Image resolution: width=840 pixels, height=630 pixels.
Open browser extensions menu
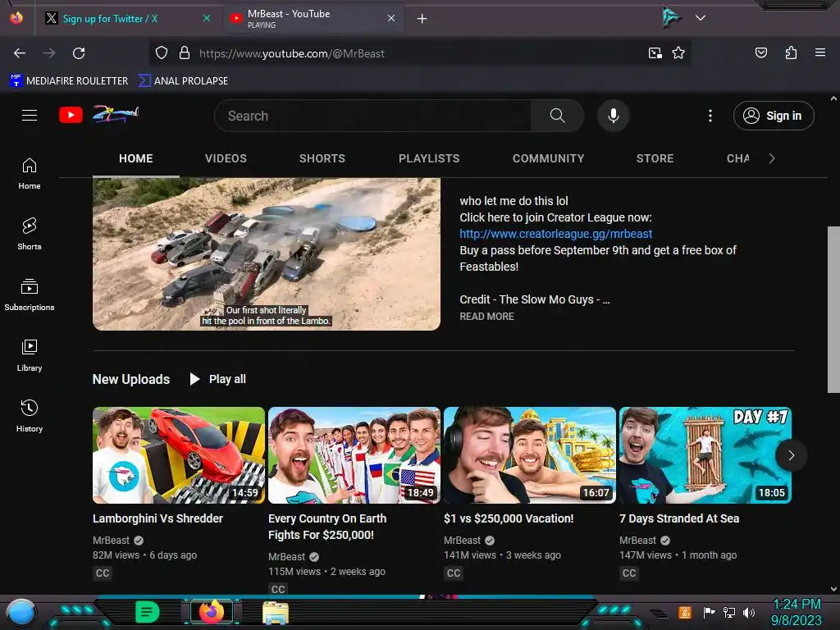[x=791, y=52]
